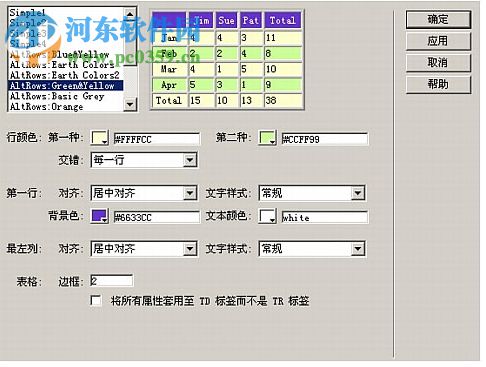
Task: Edit the #FFFFCC color field
Action: [x=157, y=139]
